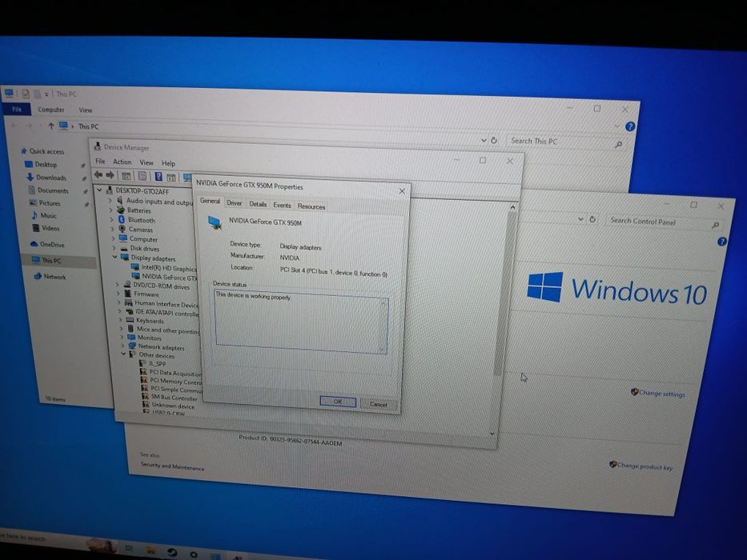747x560 pixels.
Task: Go up one level in This PC window
Action: tap(50, 126)
